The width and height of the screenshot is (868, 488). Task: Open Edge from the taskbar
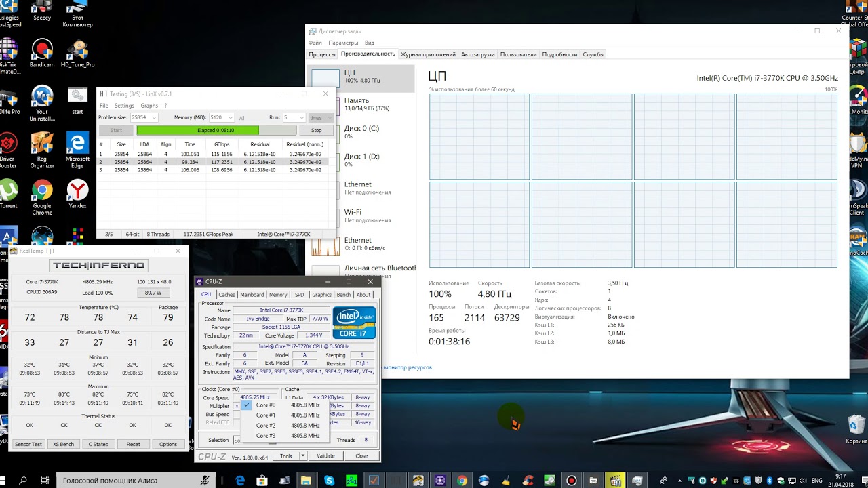240,481
